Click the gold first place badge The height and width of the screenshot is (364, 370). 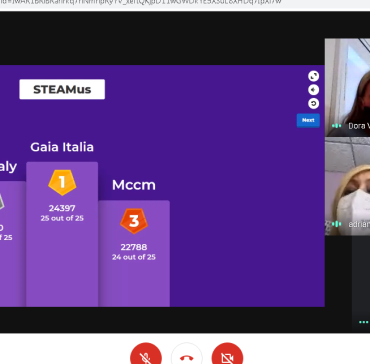point(62,182)
